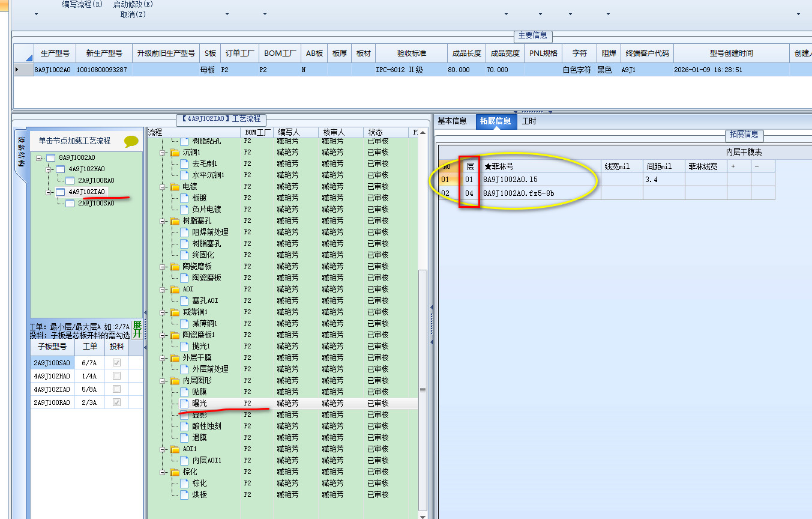
Task: Click the document icon next to 烘板
Action: pyautogui.click(x=184, y=495)
